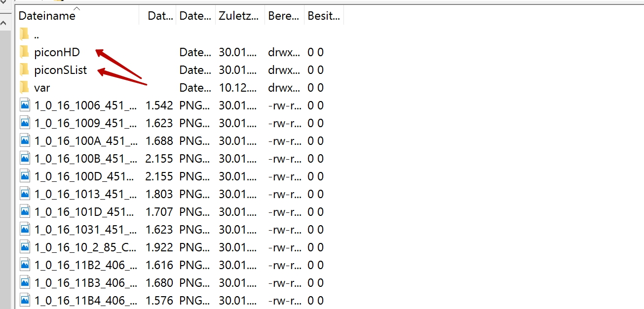Click the scroll-up arrow in the left scrollbar
The image size is (644, 309).
tap(5, 22)
